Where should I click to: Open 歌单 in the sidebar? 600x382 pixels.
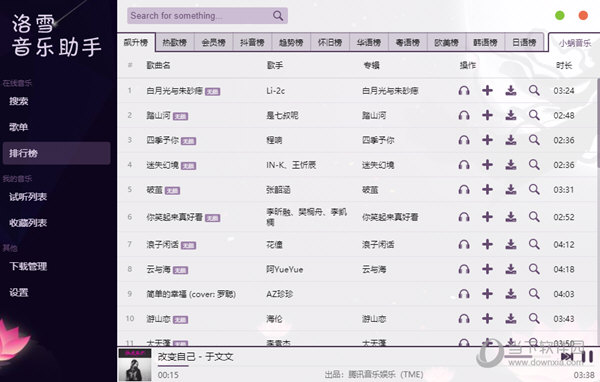[x=57, y=127]
